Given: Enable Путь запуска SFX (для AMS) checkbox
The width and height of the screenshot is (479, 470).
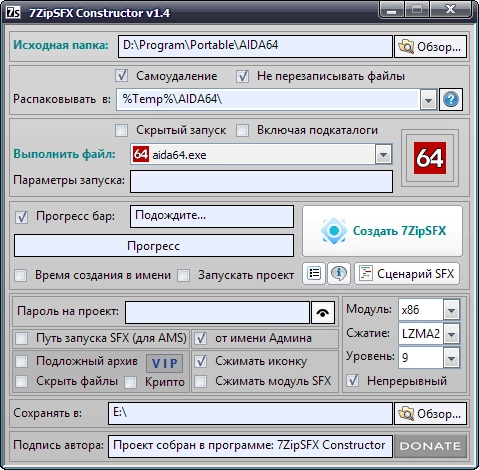Looking at the screenshot, I should 22,339.
